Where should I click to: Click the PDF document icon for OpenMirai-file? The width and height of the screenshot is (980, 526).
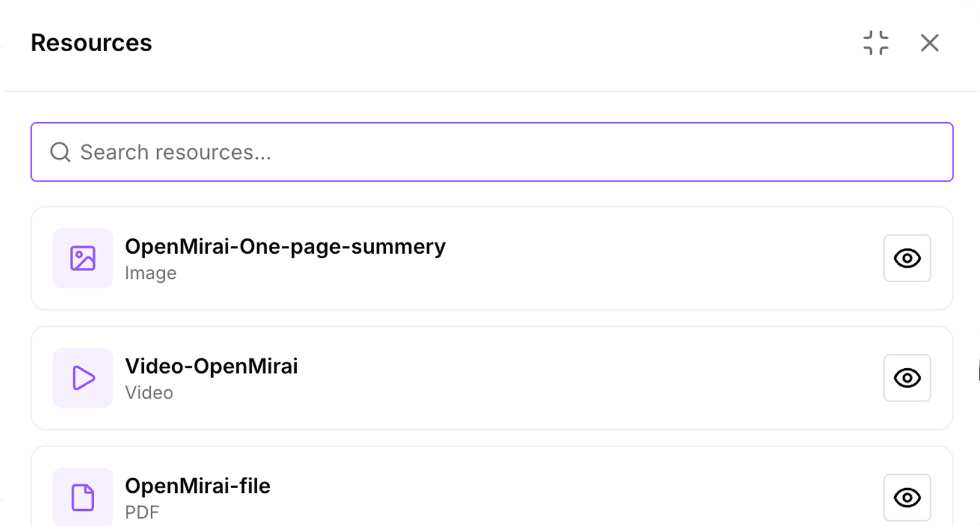[x=83, y=497]
